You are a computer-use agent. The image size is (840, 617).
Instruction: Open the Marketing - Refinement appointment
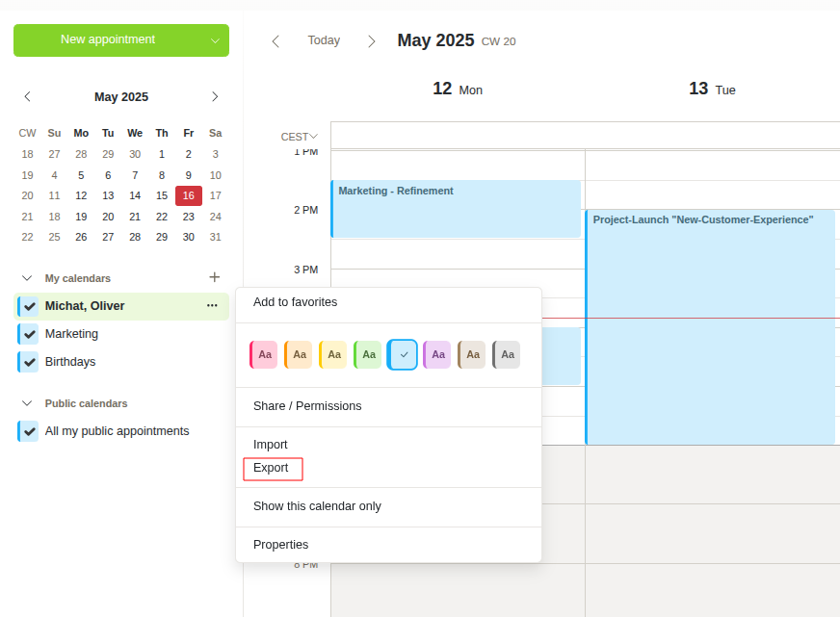455,208
